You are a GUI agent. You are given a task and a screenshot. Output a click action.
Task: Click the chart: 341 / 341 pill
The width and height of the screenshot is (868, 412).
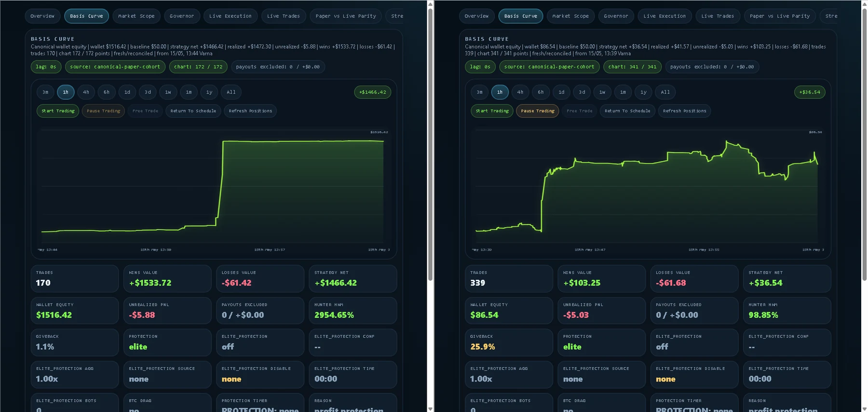pyautogui.click(x=632, y=67)
